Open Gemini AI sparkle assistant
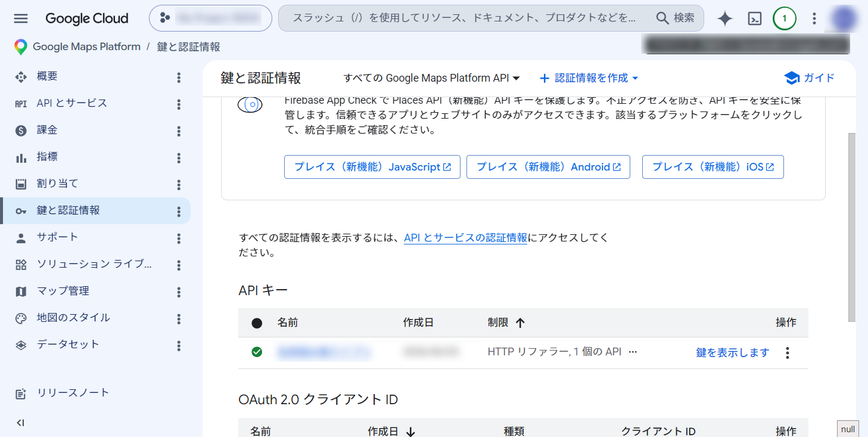This screenshot has height=437, width=868. 725,18
